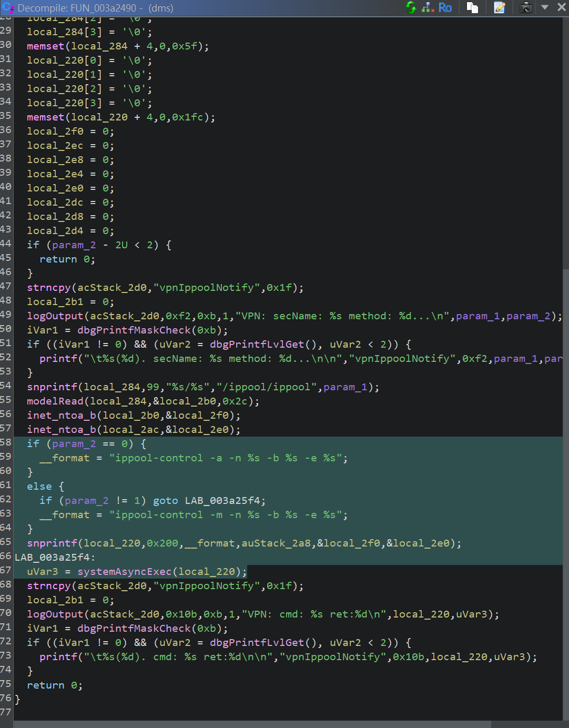569x728 pixels.
Task: Click logOutput call on line 70
Action: [55, 614]
